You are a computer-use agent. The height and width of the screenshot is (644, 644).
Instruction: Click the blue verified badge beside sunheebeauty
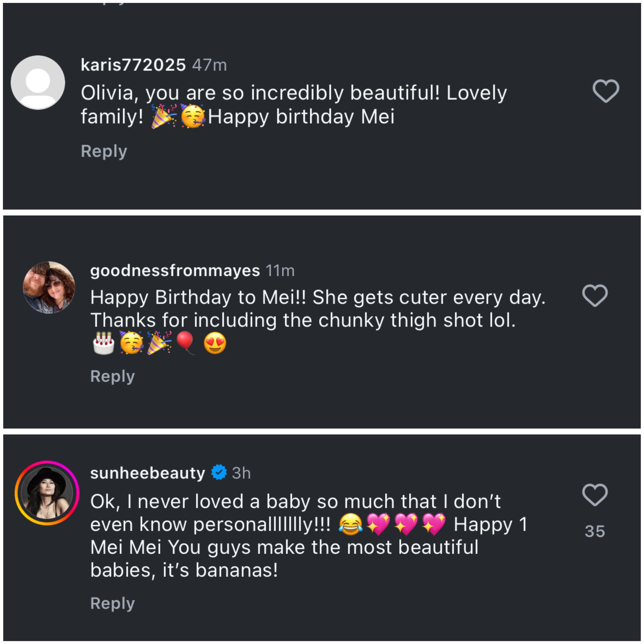coord(219,472)
